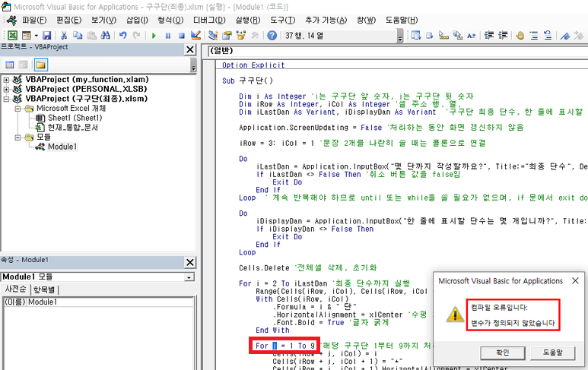Expand VBAProject (PERSONAL.XLSB) node
This screenshot has height=370, width=588.
click(6, 89)
